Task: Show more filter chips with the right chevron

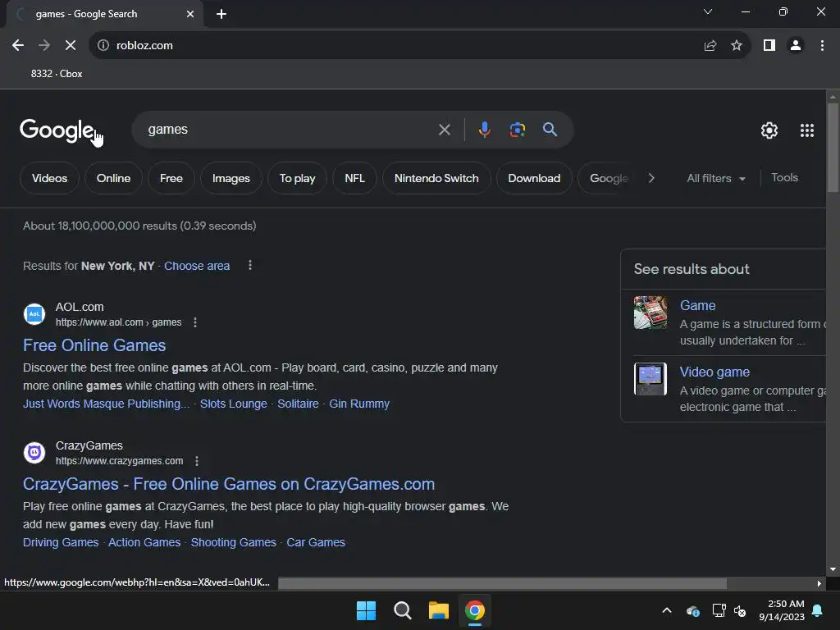Action: pyautogui.click(x=651, y=178)
